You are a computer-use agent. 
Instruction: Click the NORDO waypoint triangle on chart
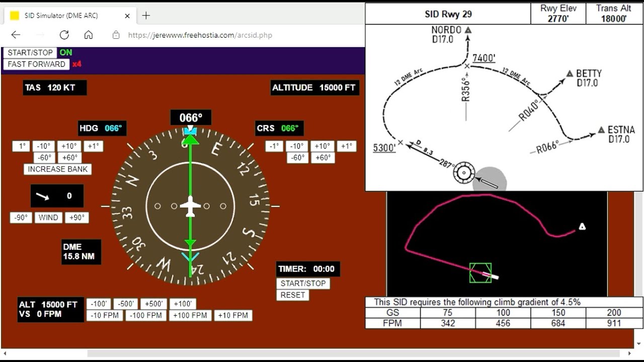pos(468,30)
